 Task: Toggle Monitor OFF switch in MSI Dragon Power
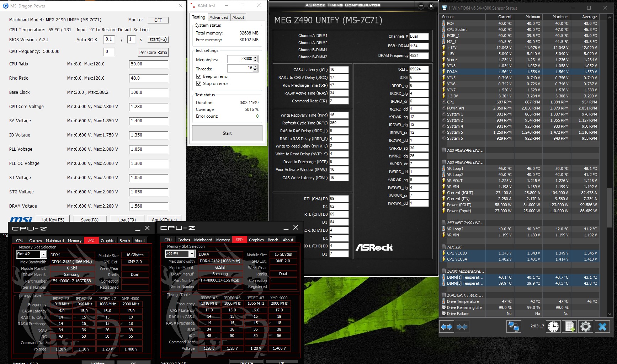(x=158, y=20)
